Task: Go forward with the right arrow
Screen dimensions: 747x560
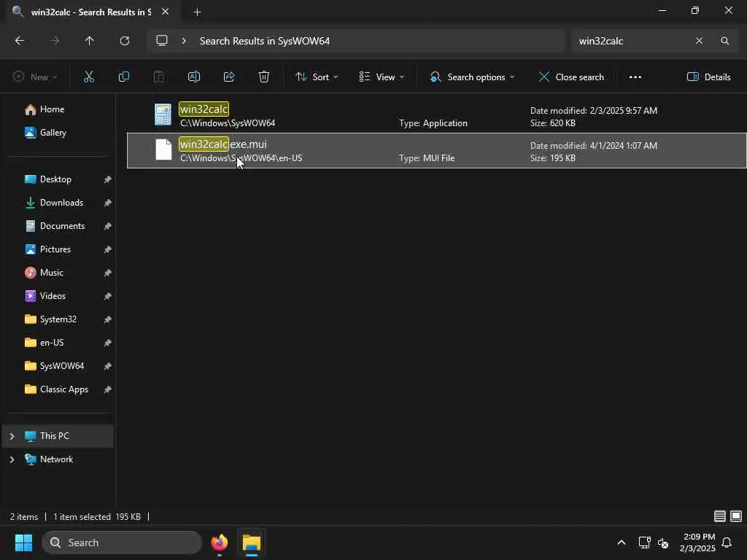Action: 55,41
